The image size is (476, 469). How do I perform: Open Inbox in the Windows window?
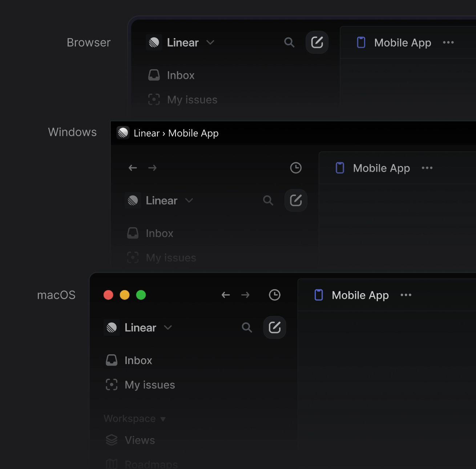(x=150, y=233)
